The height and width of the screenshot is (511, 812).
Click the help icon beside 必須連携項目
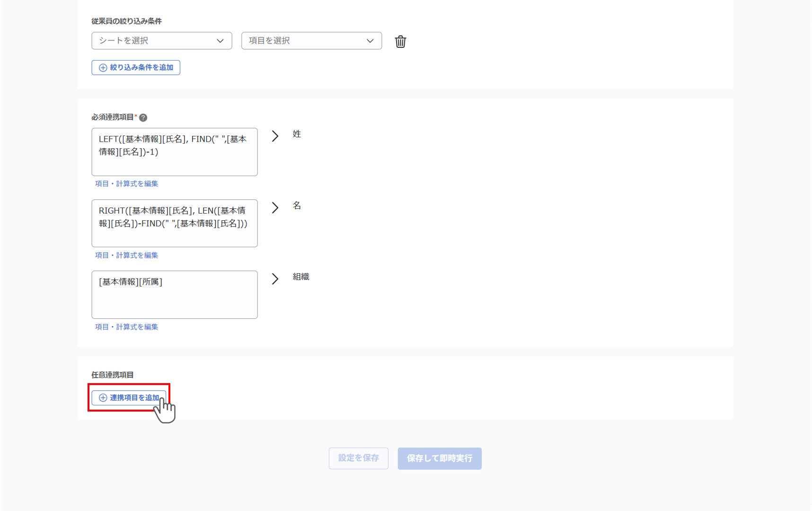143,117
